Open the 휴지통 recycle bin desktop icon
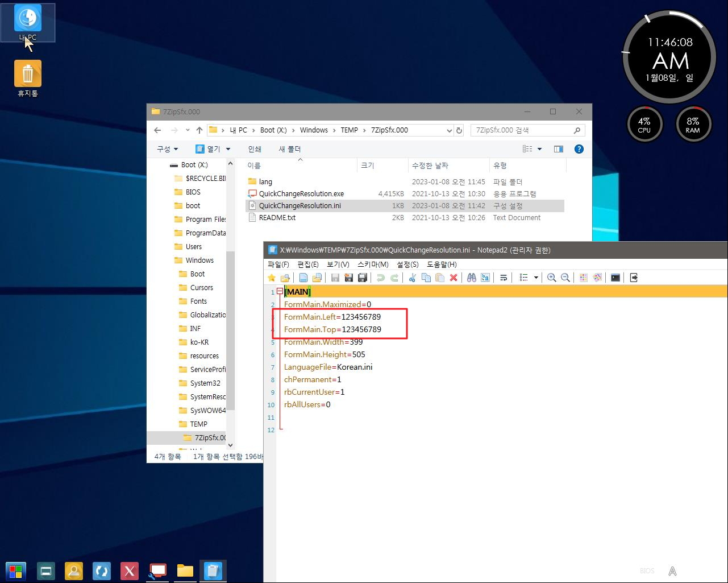This screenshot has width=728, height=583. point(28,79)
